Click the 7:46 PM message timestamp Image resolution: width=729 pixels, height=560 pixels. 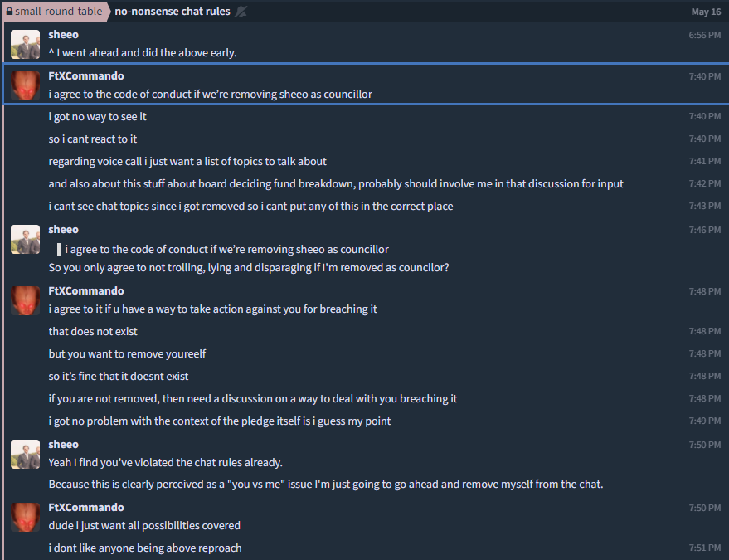(704, 230)
